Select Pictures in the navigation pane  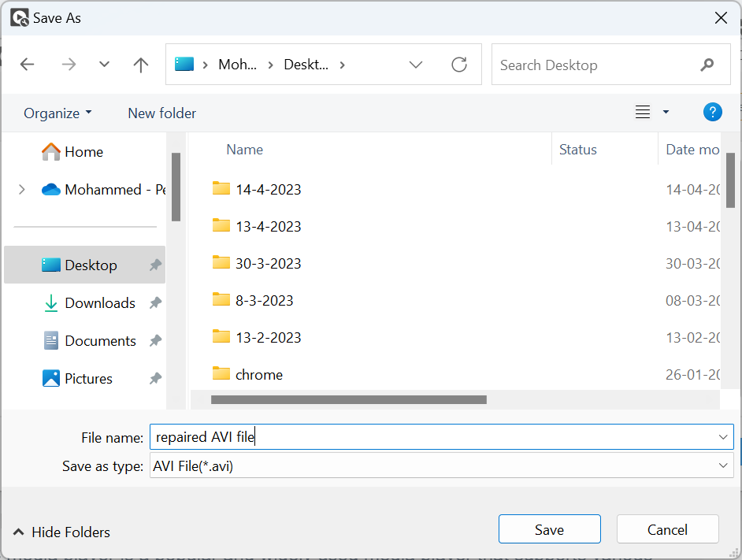coord(88,379)
